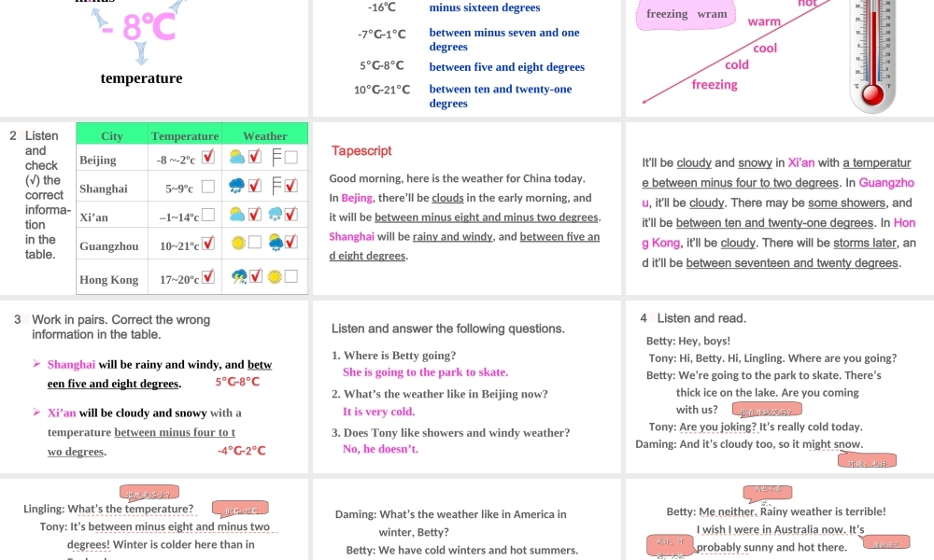Viewport: 934px width, 560px height.
Task: Click the word 'cool' on the scale
Action: pos(765,49)
